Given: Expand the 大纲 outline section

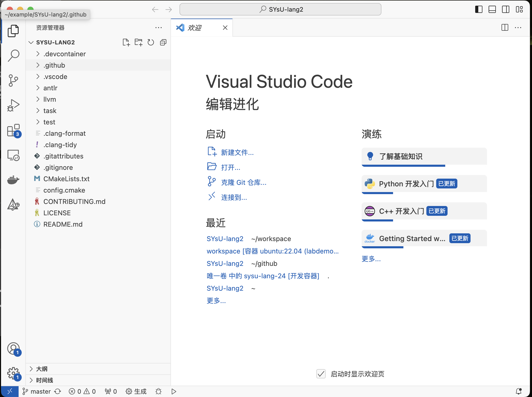Looking at the screenshot, I should click(42, 369).
